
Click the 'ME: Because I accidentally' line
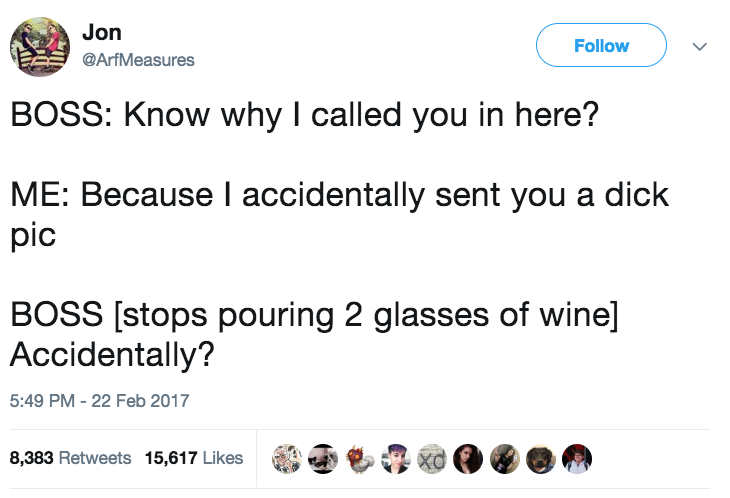(x=340, y=194)
